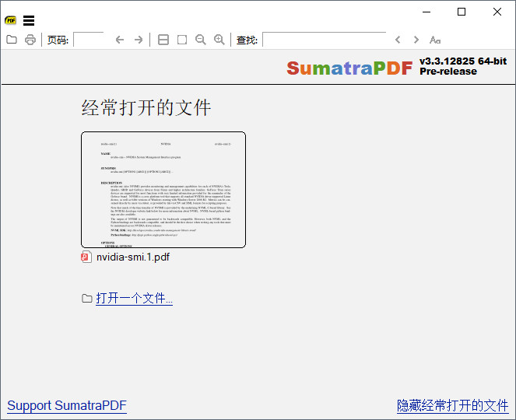Click the SumatraPDF app logo icon

click(11, 20)
